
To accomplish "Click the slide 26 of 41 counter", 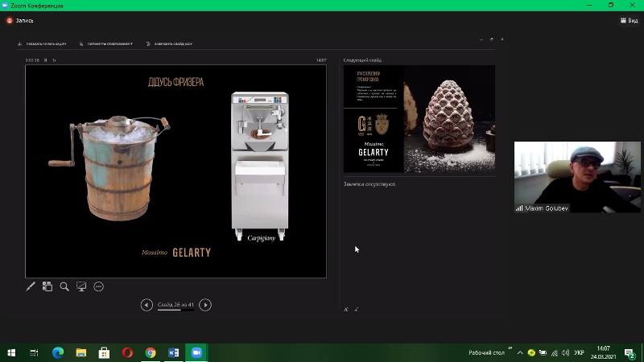I will point(175,305).
